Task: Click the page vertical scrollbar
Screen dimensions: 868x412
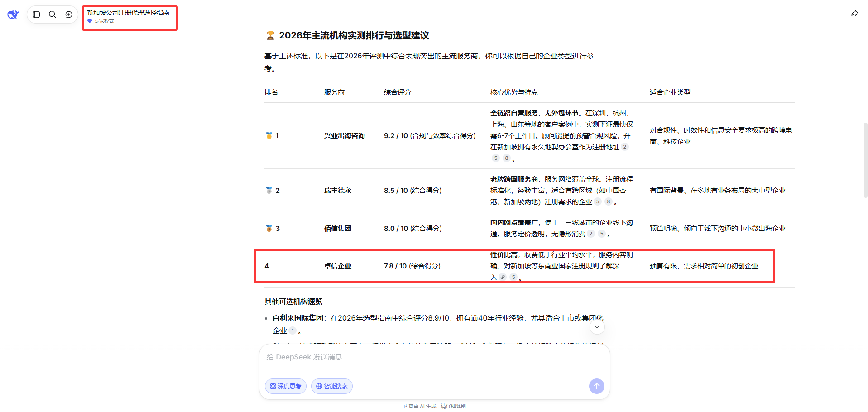Action: [x=865, y=160]
